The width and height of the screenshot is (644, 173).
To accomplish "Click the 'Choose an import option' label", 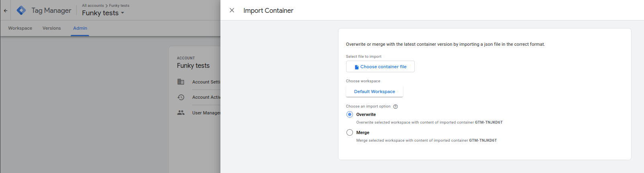I will pos(368,106).
